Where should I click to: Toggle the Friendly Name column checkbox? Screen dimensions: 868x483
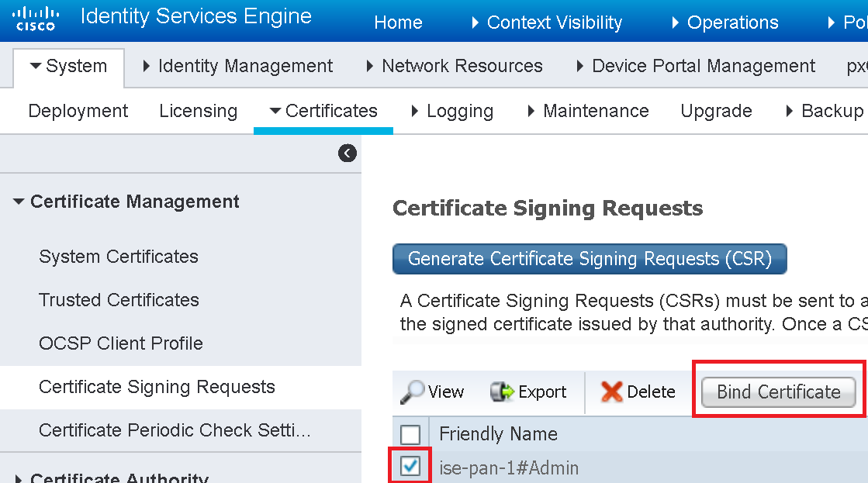point(410,433)
